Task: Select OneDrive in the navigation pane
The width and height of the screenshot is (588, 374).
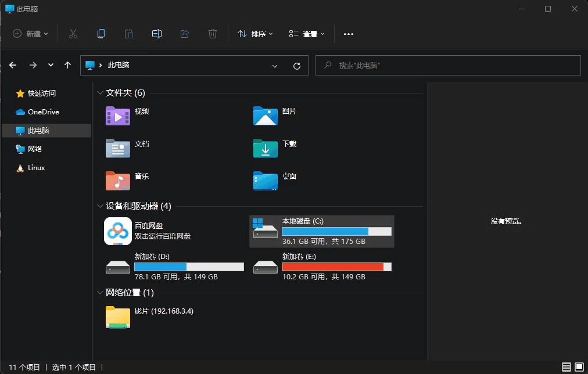Action: pyautogui.click(x=43, y=112)
